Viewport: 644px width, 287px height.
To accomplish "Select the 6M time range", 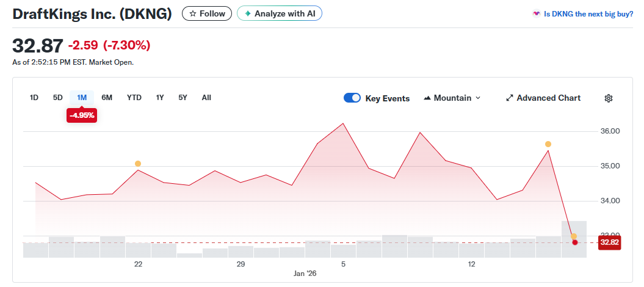I will click(x=107, y=97).
